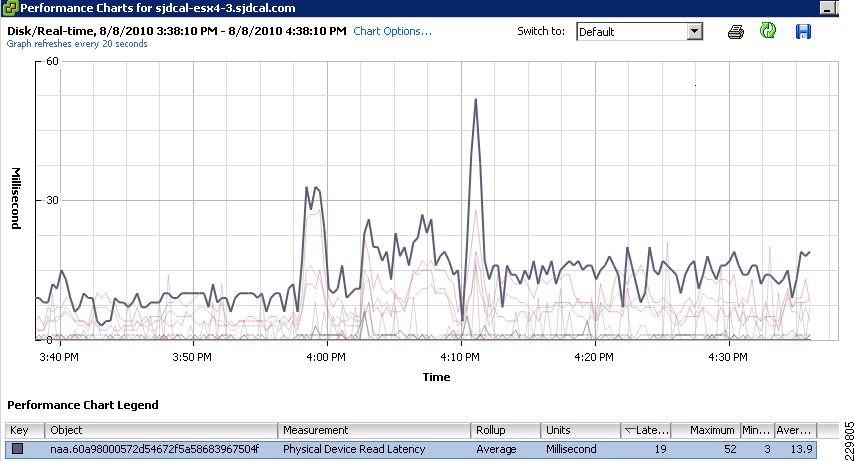Click the Aver... column header
This screenshot has width=854, height=461.
click(x=796, y=430)
